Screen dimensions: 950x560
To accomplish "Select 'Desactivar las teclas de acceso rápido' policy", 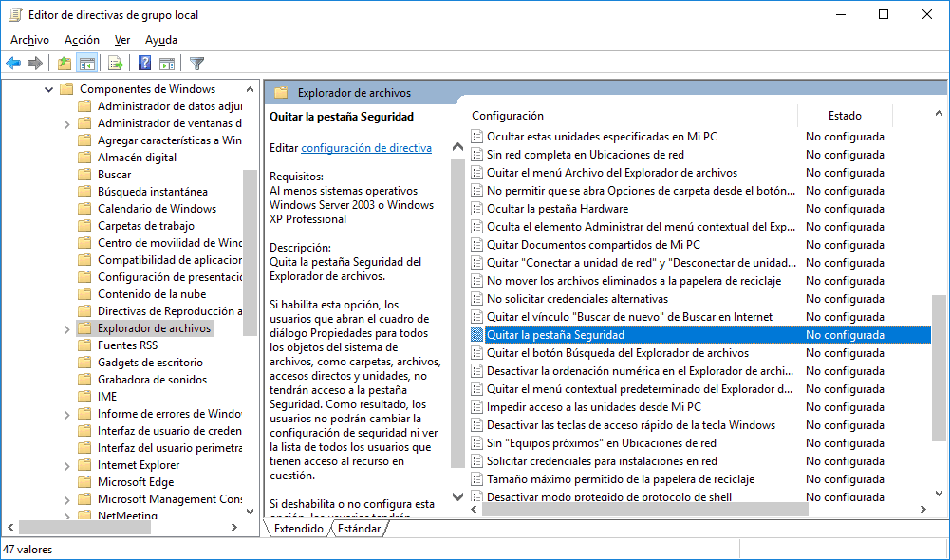I will point(631,425).
